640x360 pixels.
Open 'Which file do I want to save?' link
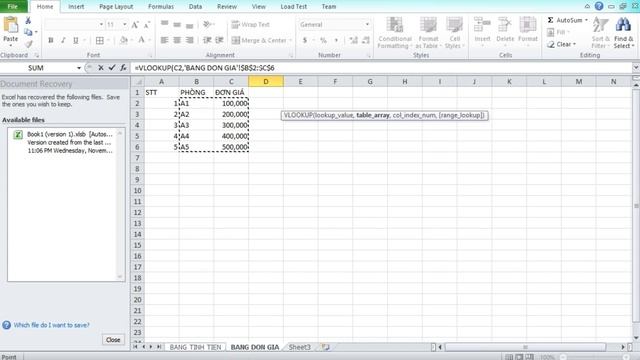[x=51, y=325]
